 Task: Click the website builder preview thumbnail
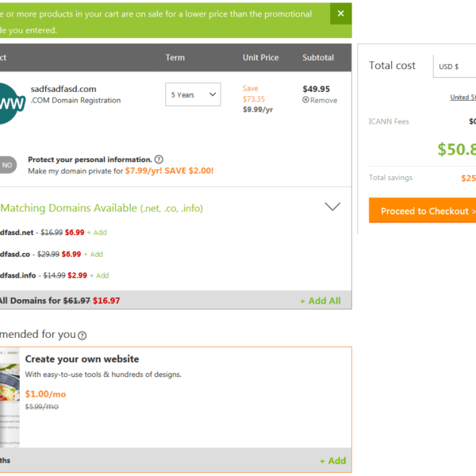tap(10, 405)
